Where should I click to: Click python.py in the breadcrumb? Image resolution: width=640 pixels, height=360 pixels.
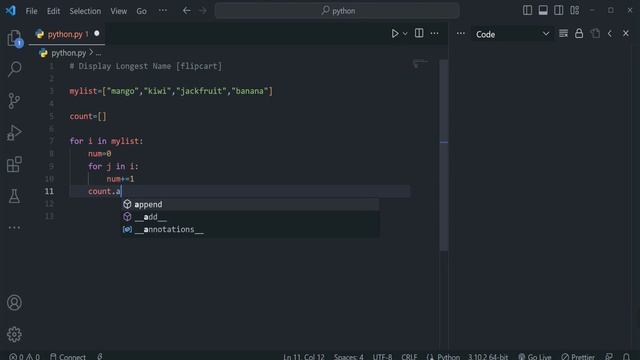click(68, 53)
